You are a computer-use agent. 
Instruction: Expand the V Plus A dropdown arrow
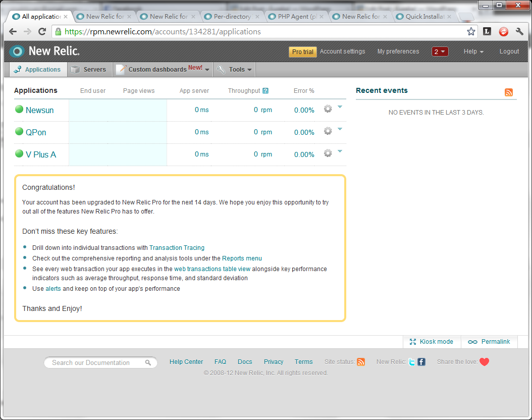340,151
